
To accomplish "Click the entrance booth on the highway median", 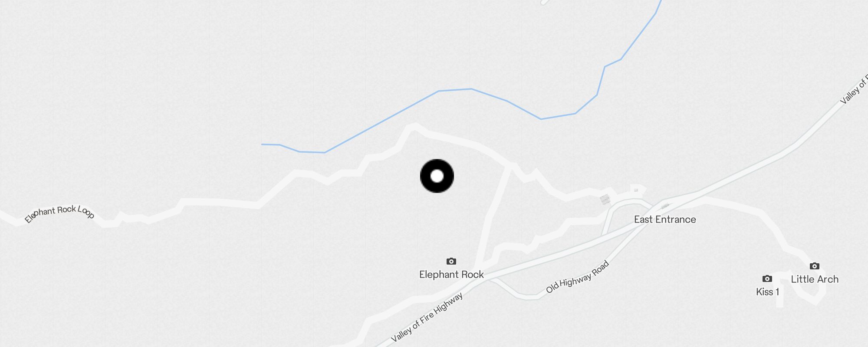I will 665,206.
